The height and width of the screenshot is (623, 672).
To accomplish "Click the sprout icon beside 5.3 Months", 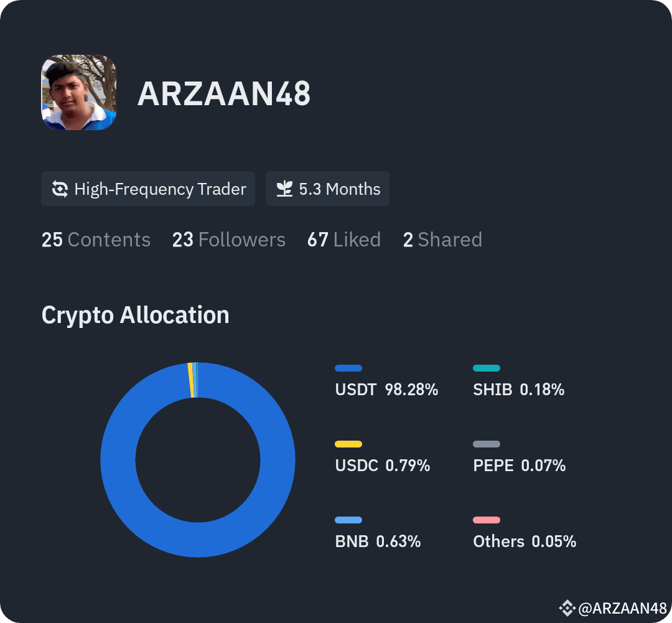I will [284, 189].
